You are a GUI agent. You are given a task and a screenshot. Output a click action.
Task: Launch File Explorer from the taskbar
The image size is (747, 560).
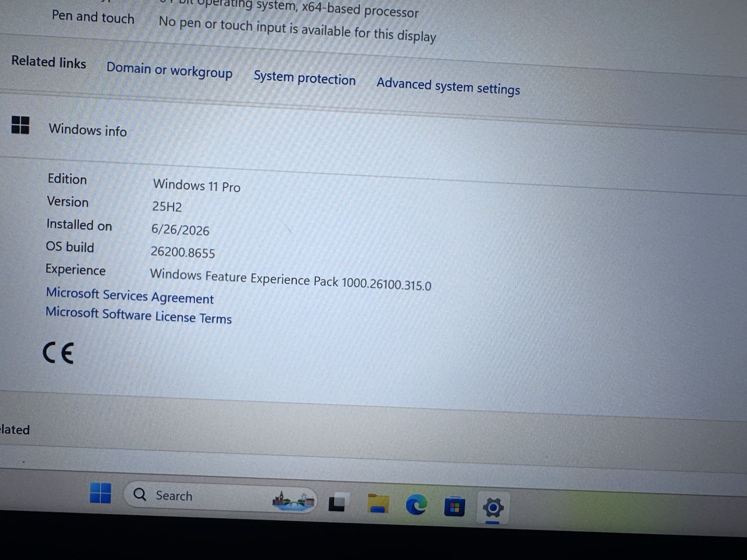click(378, 504)
